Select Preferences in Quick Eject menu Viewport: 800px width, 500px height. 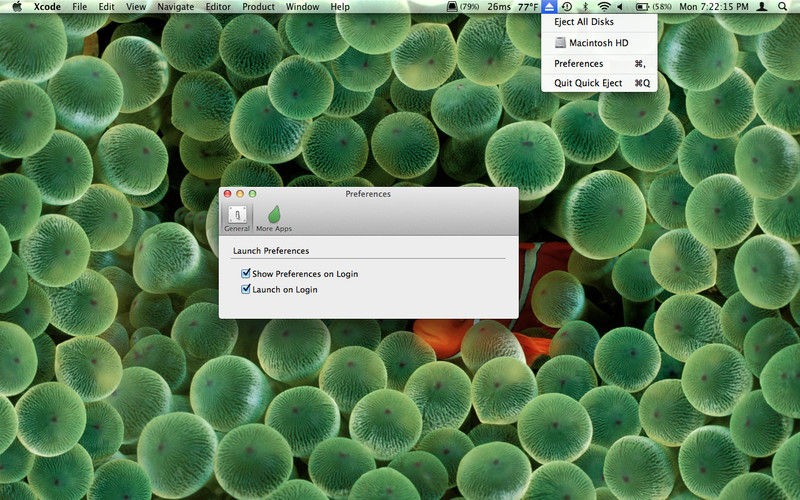pyautogui.click(x=599, y=64)
